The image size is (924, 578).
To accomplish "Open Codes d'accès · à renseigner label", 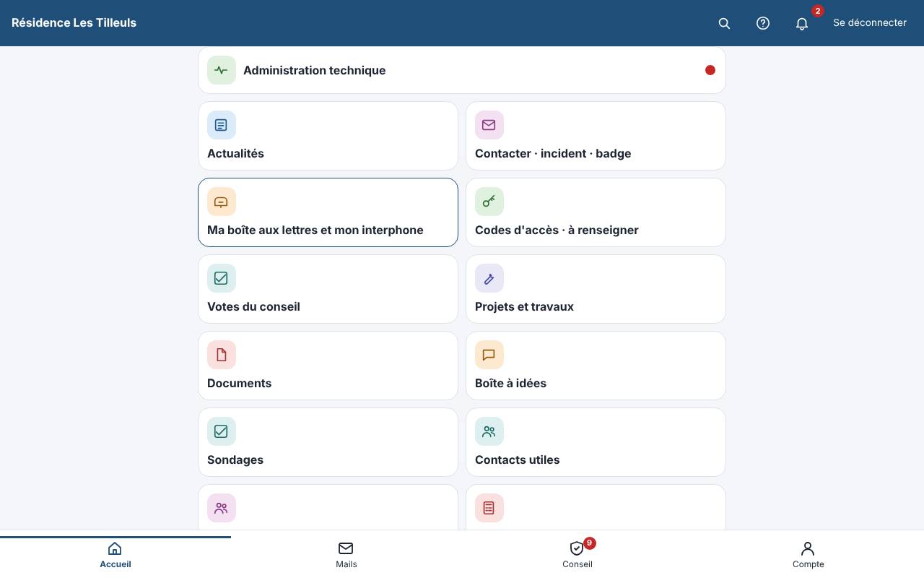I will point(557,230).
